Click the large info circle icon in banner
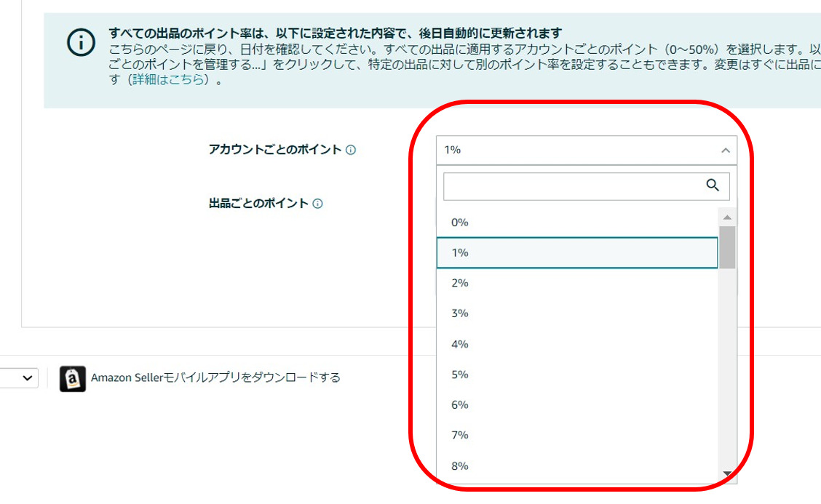The height and width of the screenshot is (504, 821). tap(82, 42)
